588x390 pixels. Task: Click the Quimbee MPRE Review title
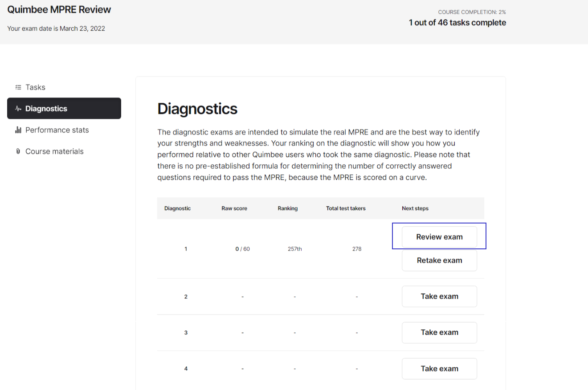coord(59,9)
